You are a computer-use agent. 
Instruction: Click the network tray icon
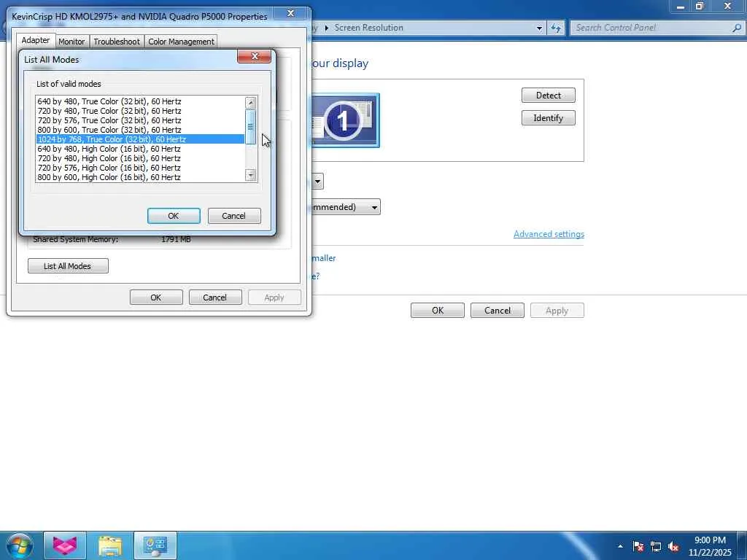656,547
